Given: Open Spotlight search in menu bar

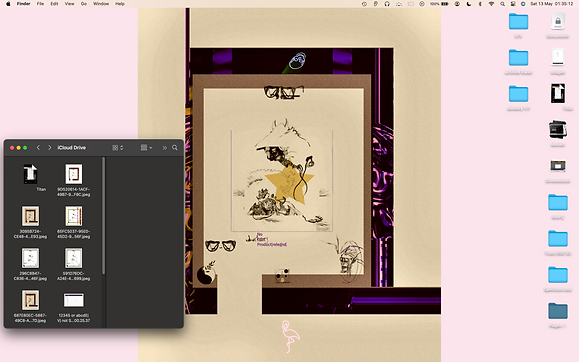Looking at the screenshot, I should point(503,4).
